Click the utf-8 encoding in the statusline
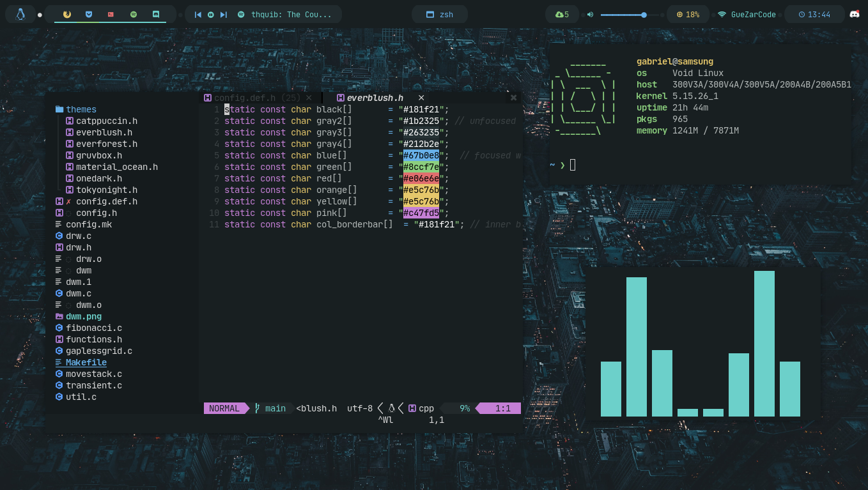868x490 pixels. click(x=360, y=408)
